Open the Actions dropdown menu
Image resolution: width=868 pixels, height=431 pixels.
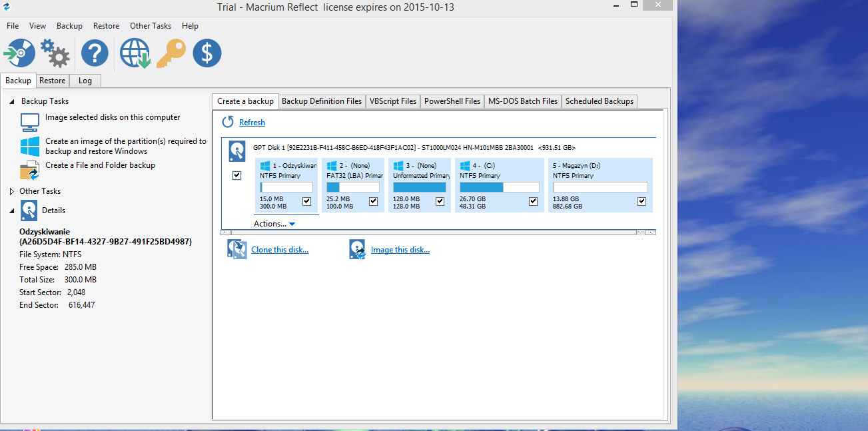pyautogui.click(x=274, y=224)
